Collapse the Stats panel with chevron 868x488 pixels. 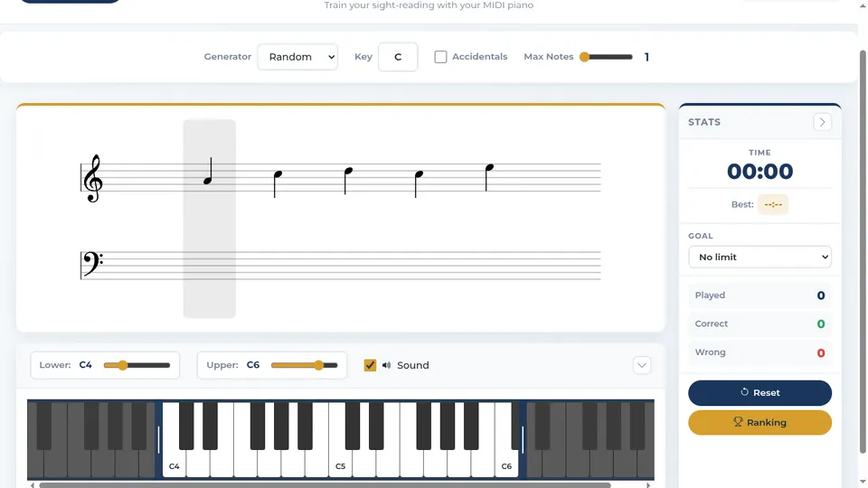[822, 122]
